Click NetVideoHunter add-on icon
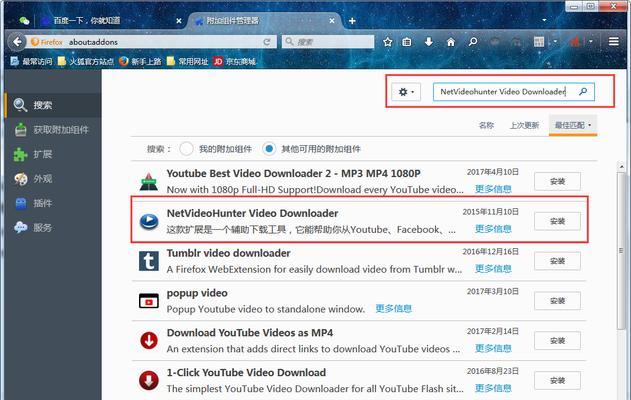The width and height of the screenshot is (631, 400). pos(149,221)
